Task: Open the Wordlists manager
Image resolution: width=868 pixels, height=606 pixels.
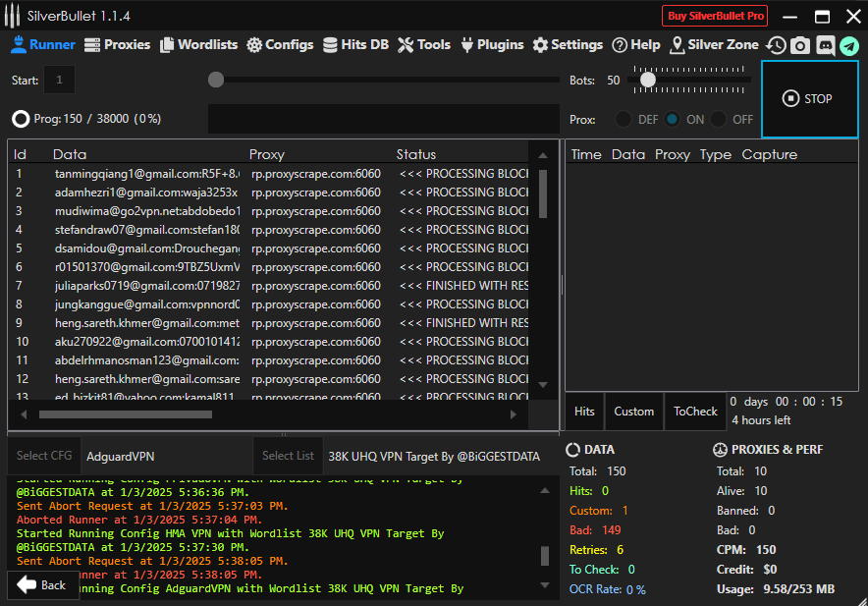Action: coord(199,44)
